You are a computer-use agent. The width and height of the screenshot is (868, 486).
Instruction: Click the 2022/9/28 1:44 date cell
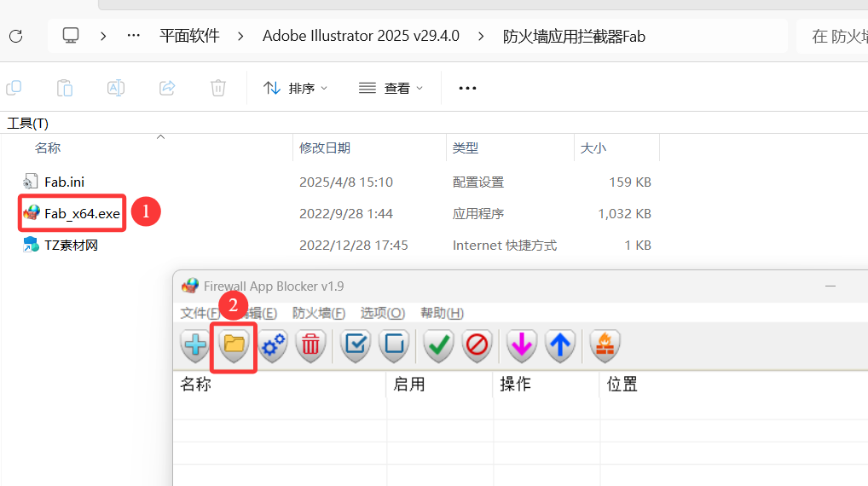tap(346, 214)
